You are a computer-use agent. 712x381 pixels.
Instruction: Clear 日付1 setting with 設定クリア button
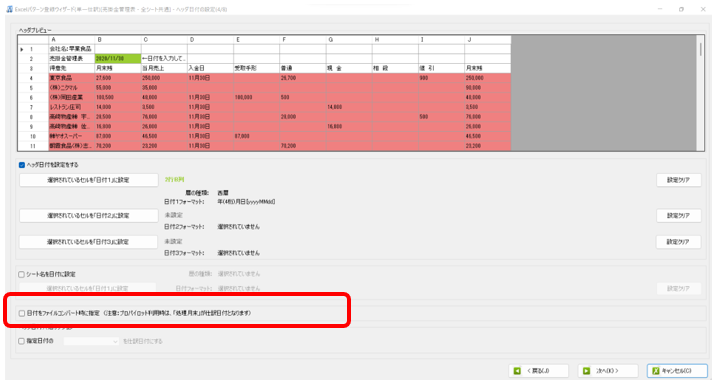click(678, 180)
